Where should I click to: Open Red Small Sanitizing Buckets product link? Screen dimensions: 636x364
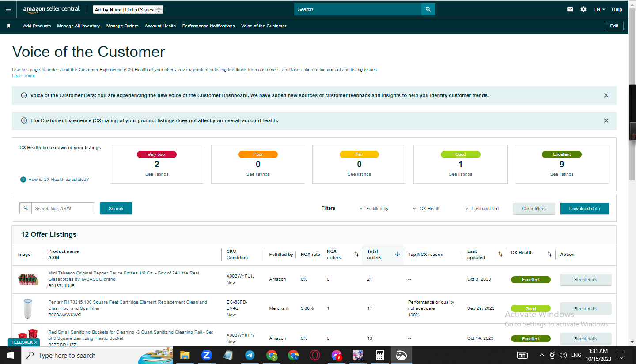click(130, 335)
